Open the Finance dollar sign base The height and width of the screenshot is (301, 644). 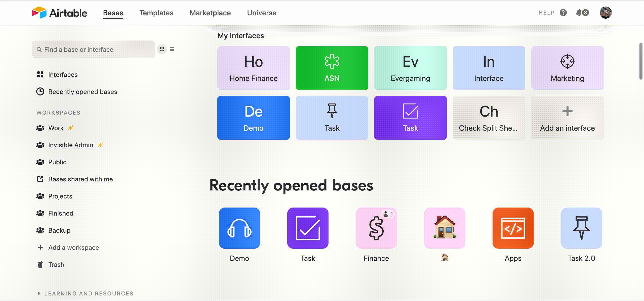click(x=376, y=228)
